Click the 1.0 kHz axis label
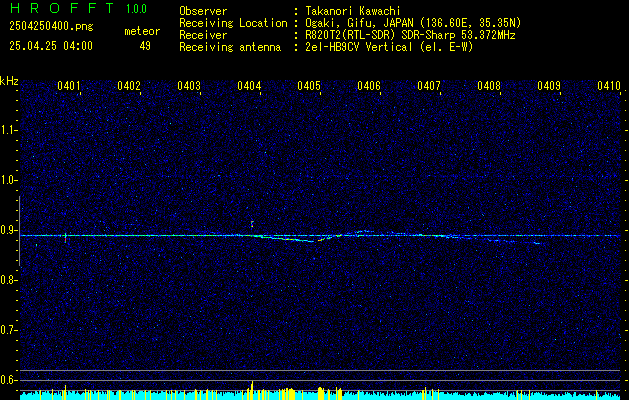 pyautogui.click(x=8, y=180)
